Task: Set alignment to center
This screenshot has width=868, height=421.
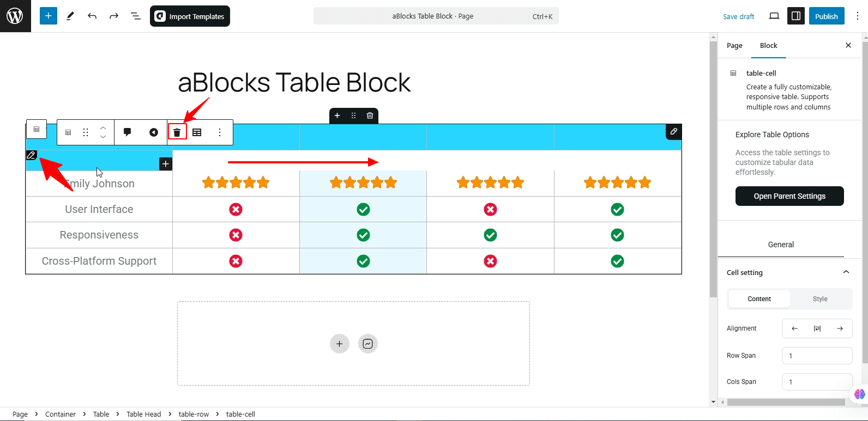Action: (x=817, y=328)
